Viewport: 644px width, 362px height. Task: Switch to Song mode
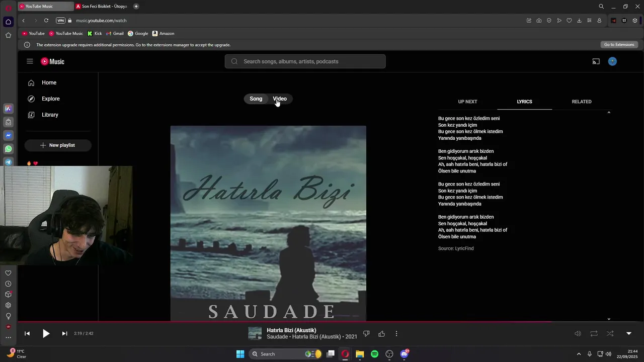pos(256,99)
